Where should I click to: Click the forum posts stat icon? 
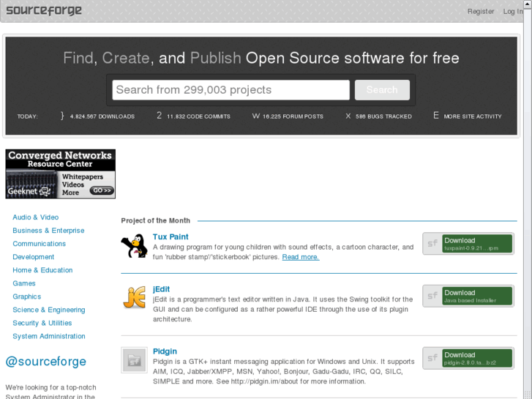(x=256, y=116)
